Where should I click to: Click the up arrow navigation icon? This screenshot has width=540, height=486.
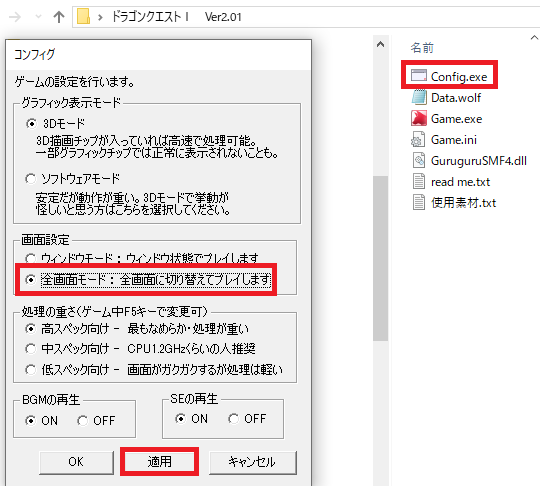(x=59, y=17)
